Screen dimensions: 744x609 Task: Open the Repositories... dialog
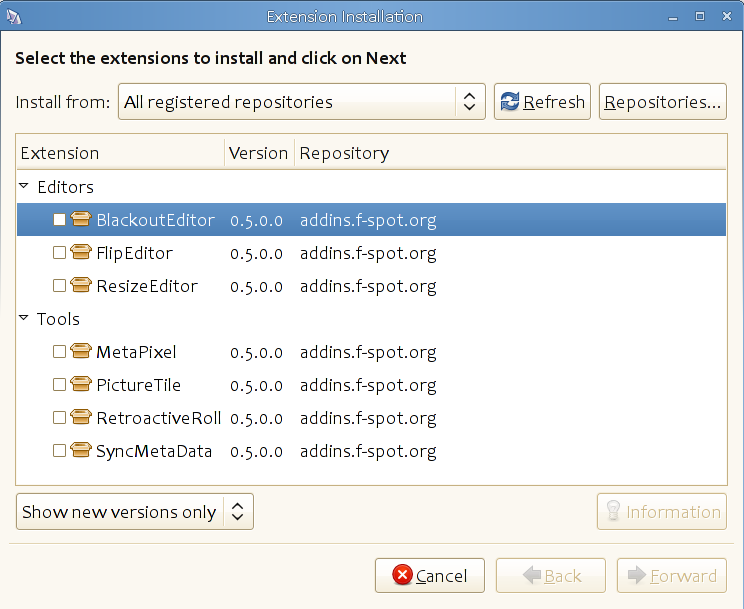click(663, 102)
